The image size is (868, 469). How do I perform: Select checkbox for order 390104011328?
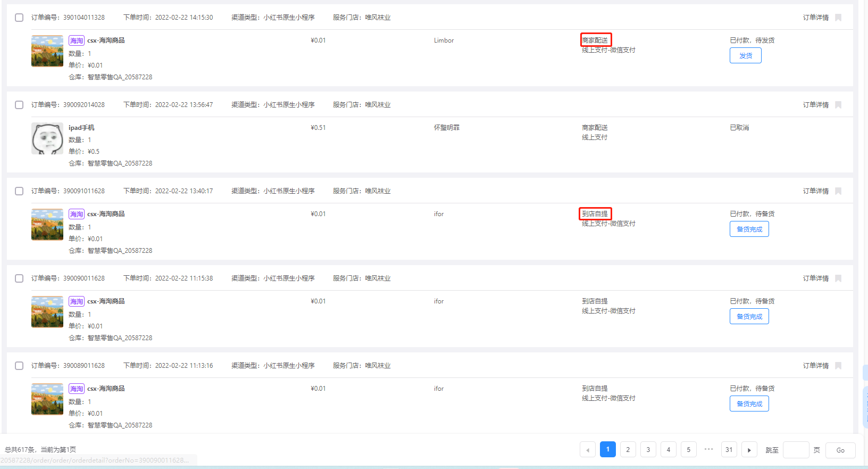click(x=19, y=18)
